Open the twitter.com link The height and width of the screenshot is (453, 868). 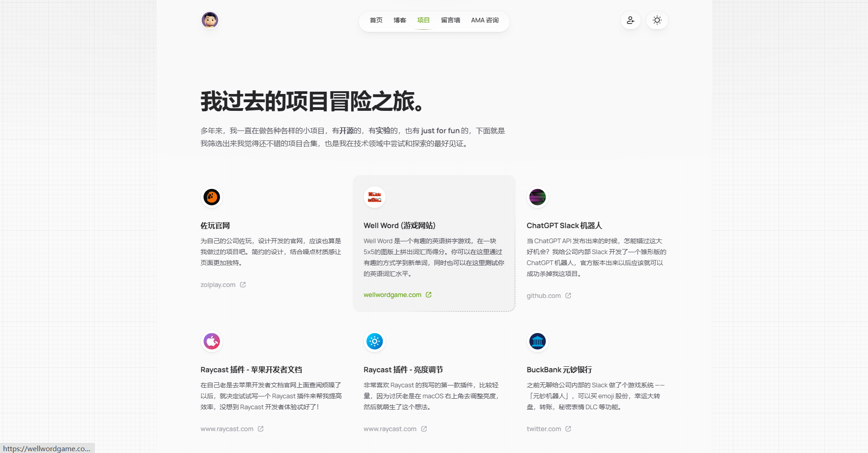coord(544,429)
